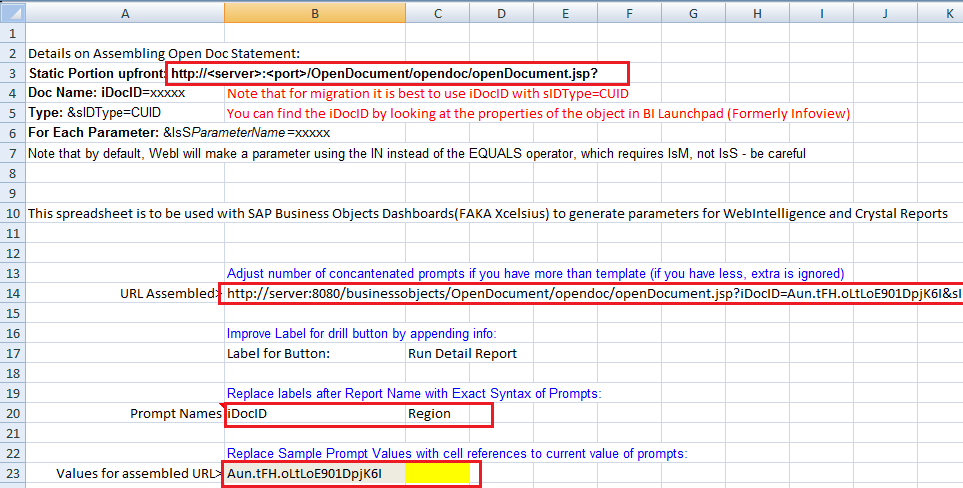
Task: Click the 'Prompt Names' label
Action: [176, 414]
